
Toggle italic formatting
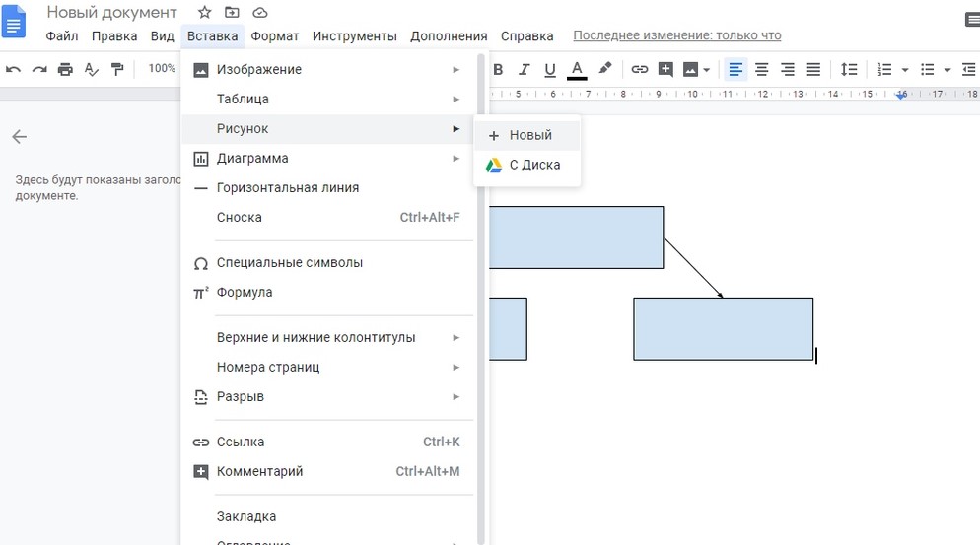tap(524, 69)
